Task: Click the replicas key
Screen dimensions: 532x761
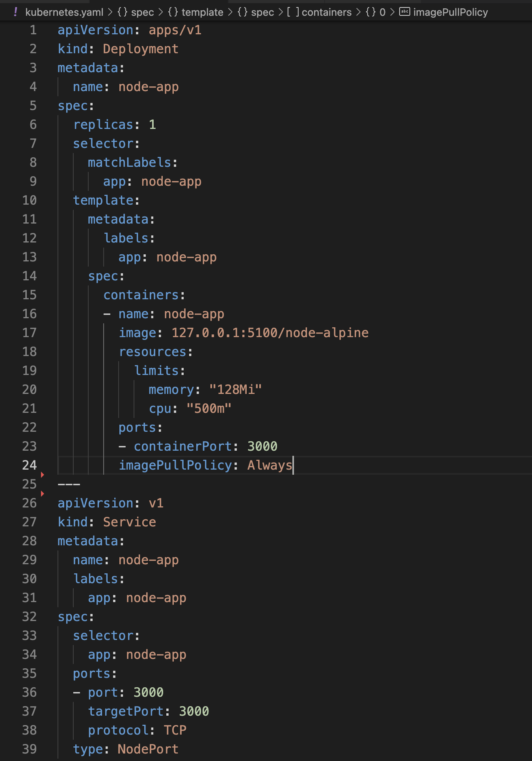Action: (x=103, y=125)
